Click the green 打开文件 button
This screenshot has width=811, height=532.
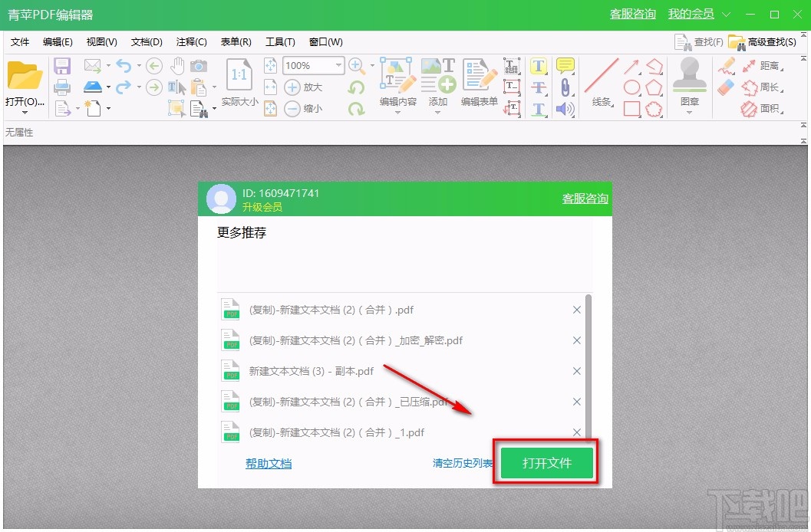coord(546,463)
